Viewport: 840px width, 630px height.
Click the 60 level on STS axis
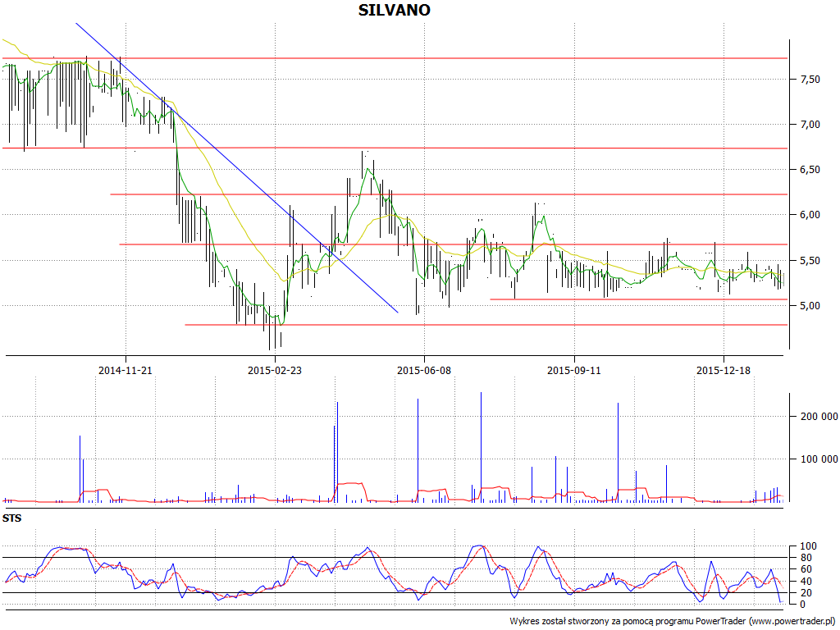pyautogui.click(x=806, y=569)
